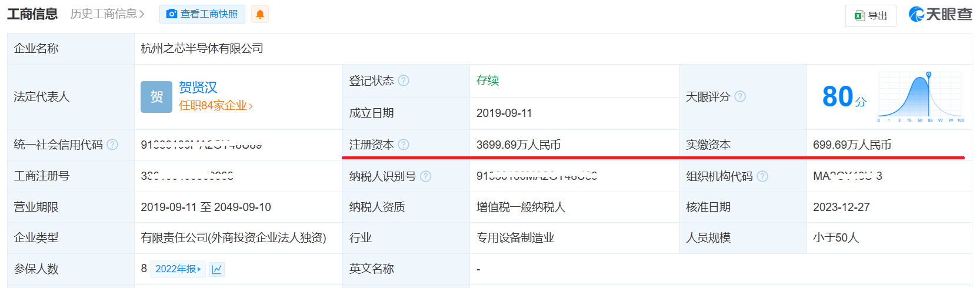This screenshot has height=288, width=980.
Task: Click help icon beside 纳税人识别号
Action: (x=426, y=176)
